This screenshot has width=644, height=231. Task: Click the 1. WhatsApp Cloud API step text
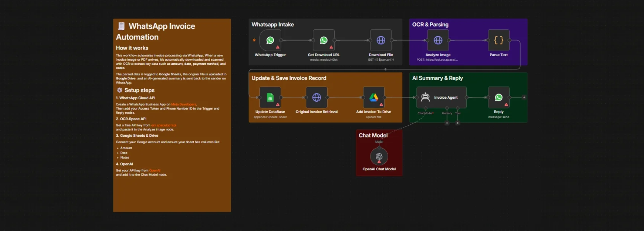tap(135, 98)
